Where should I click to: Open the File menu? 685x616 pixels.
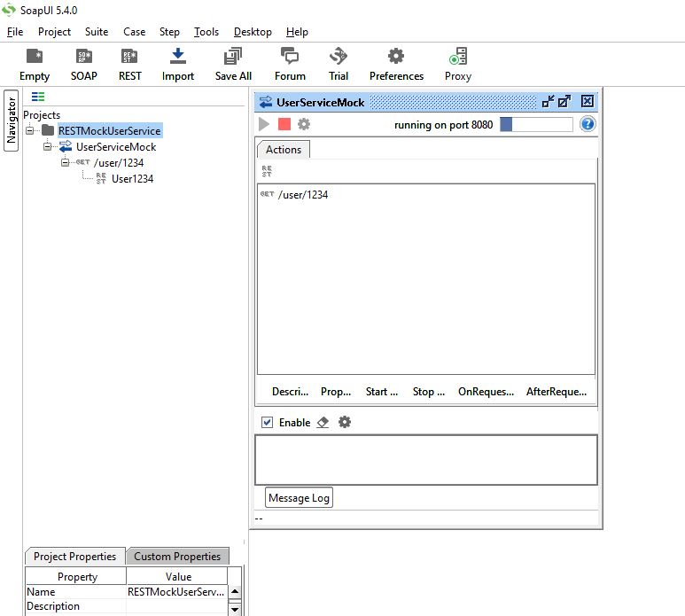15,32
